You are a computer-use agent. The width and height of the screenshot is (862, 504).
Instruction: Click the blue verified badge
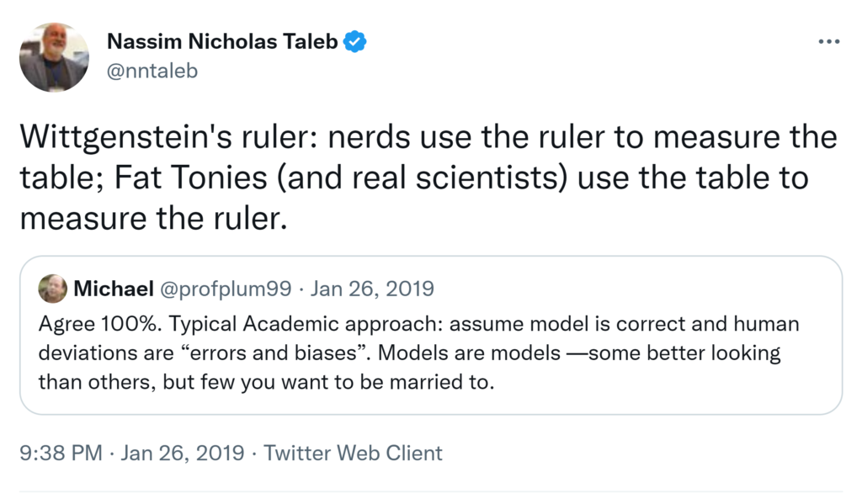pyautogui.click(x=355, y=41)
